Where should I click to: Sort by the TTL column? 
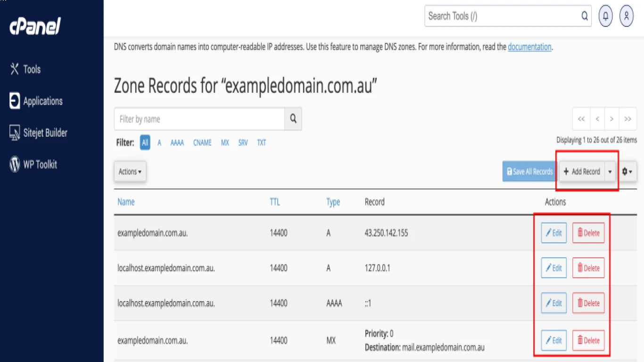click(x=275, y=202)
